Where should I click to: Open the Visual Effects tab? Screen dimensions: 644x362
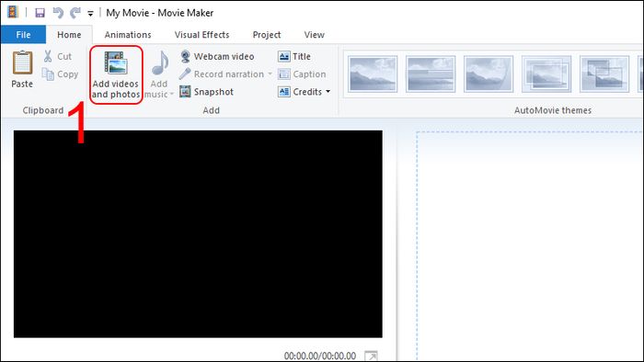pyautogui.click(x=201, y=35)
